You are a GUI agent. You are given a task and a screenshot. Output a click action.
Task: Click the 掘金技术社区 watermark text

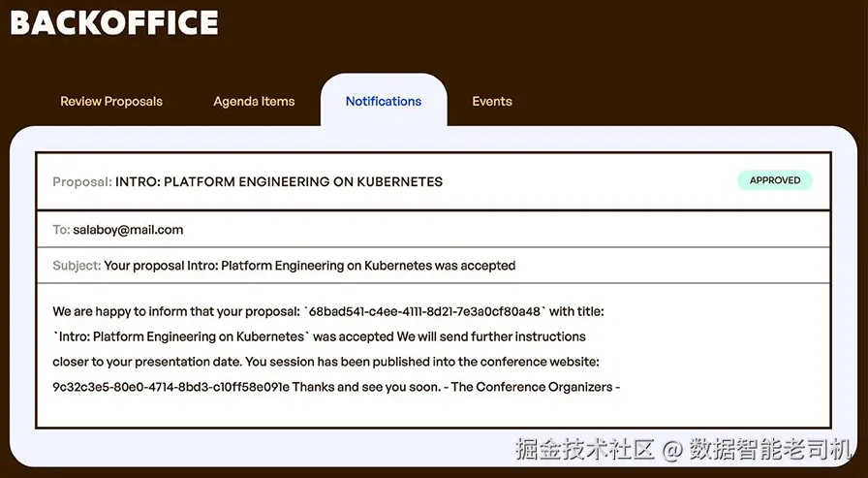click(585, 449)
